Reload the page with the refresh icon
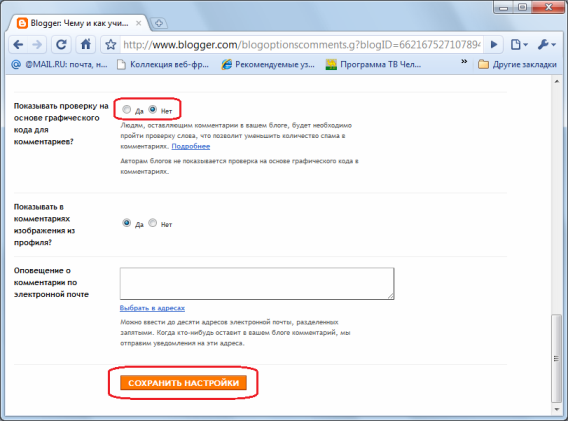This screenshot has height=421, width=568. 61,45
